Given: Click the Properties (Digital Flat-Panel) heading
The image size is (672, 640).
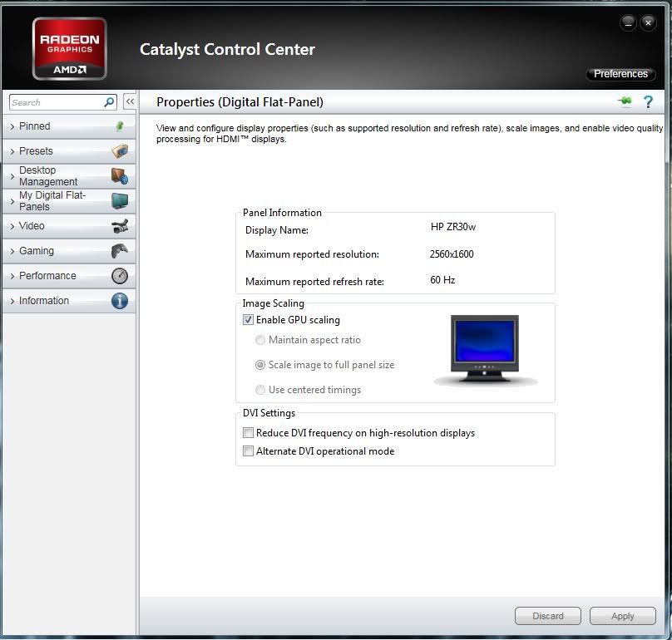Looking at the screenshot, I should click(240, 102).
